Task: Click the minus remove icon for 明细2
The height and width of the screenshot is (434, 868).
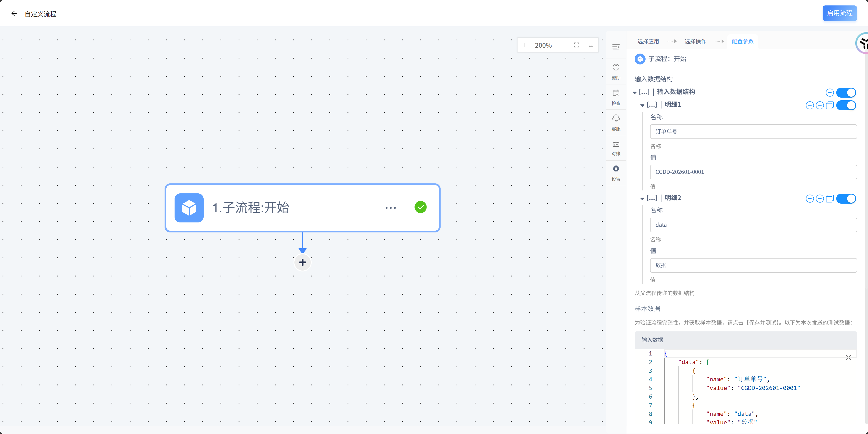Action: (819, 199)
